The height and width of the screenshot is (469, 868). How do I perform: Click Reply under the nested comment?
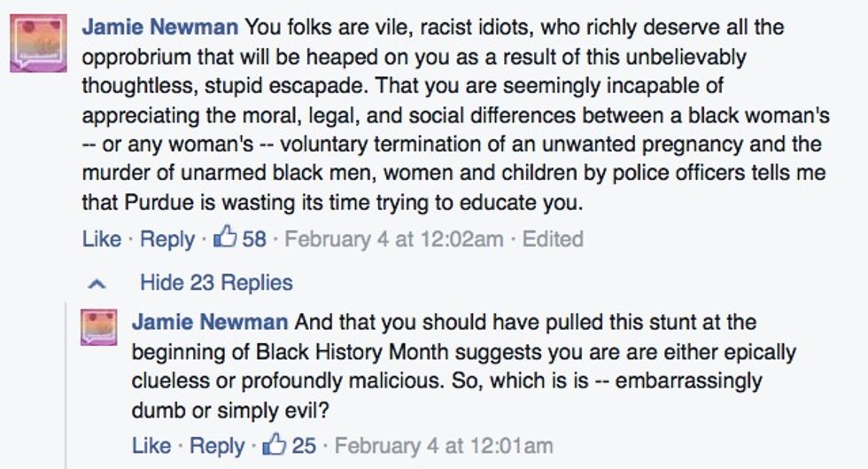coord(217,444)
